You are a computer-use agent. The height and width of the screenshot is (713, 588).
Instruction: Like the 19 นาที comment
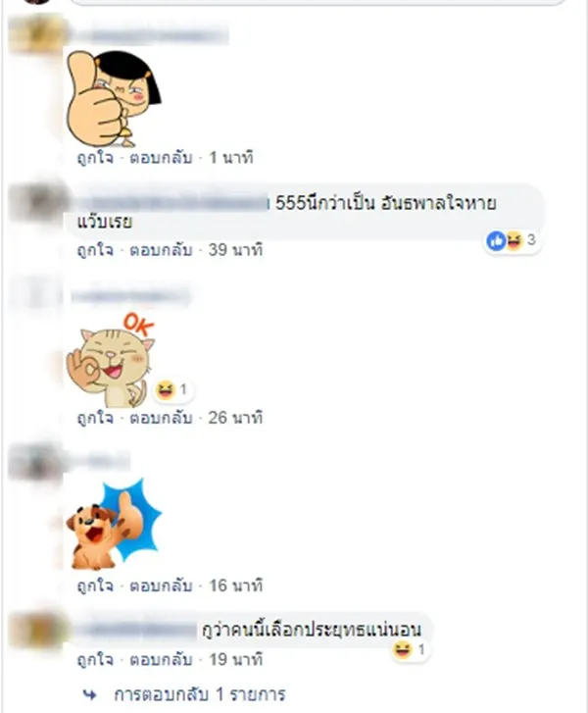pyautogui.click(x=95, y=660)
